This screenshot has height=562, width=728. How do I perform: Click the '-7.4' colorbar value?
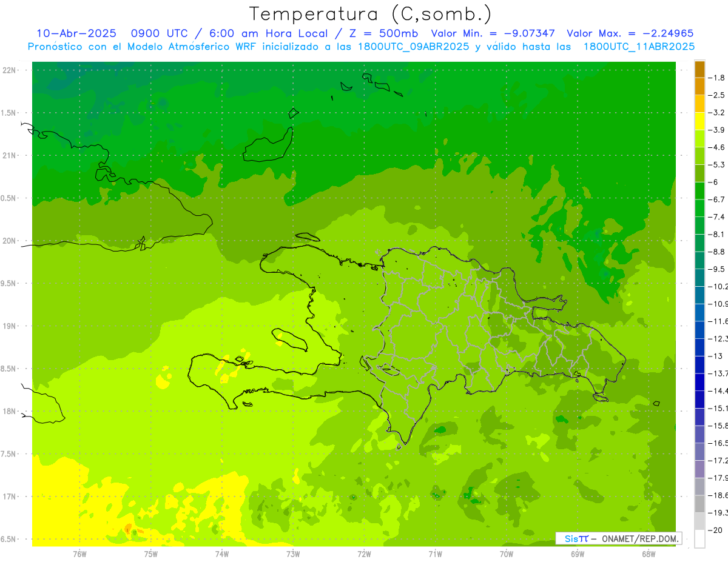(x=717, y=216)
